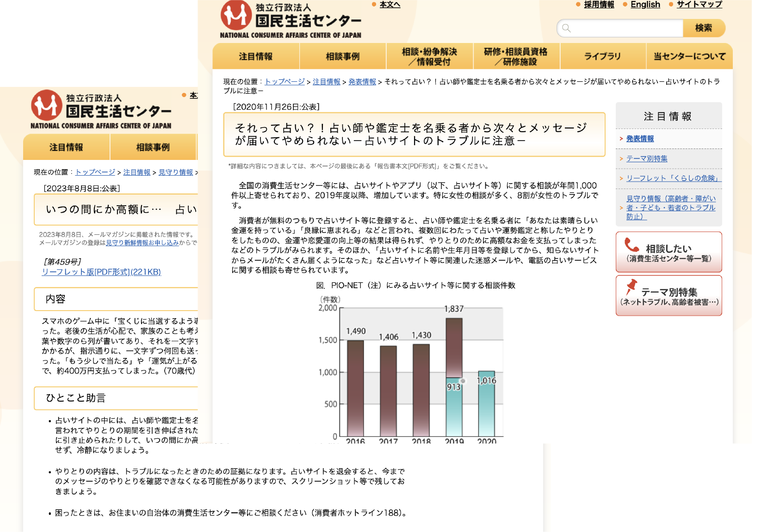Click the arrow marker beside リーフレット「くらしの危険」
This screenshot has height=532, width=780.
tap(621, 177)
